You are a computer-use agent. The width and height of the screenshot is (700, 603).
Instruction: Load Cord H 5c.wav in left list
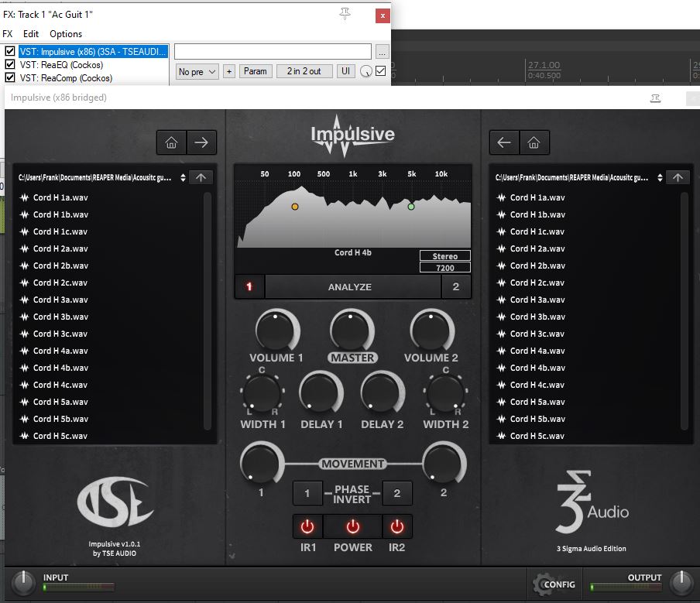coord(60,436)
